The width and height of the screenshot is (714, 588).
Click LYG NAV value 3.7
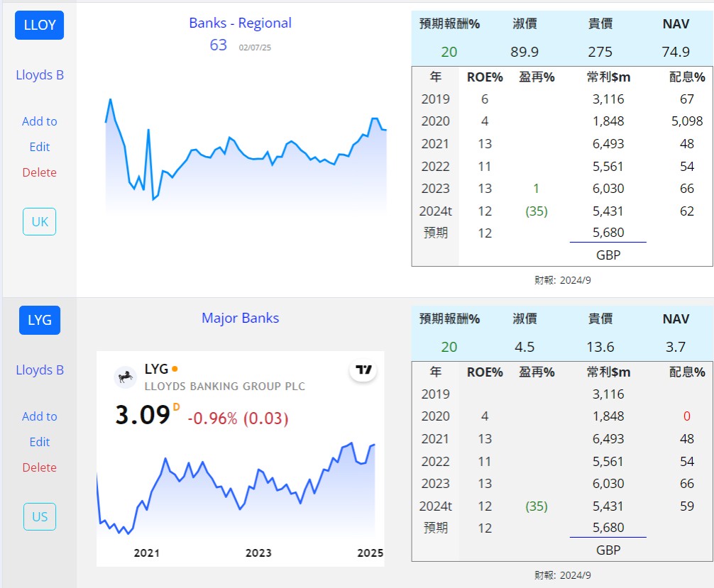tap(676, 347)
